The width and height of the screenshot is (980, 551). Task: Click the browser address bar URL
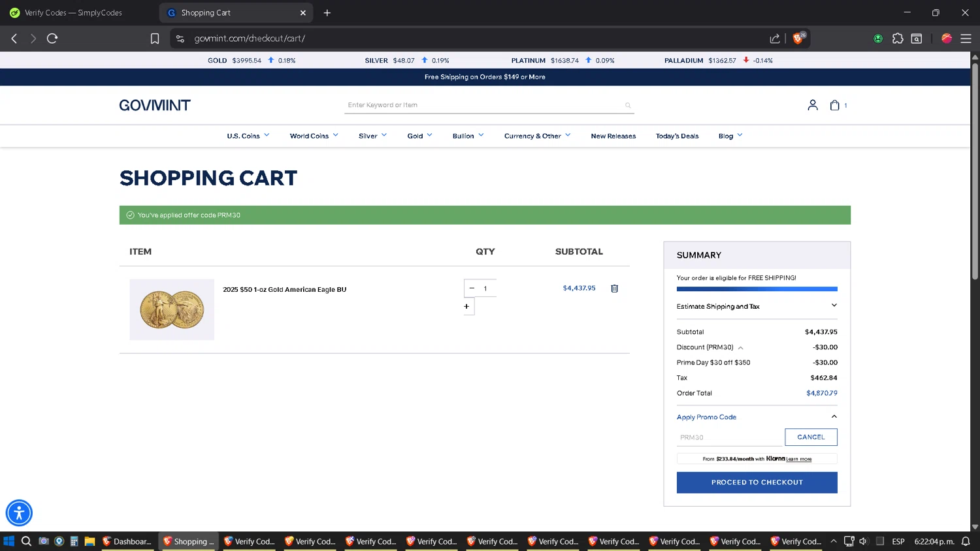(x=250, y=39)
